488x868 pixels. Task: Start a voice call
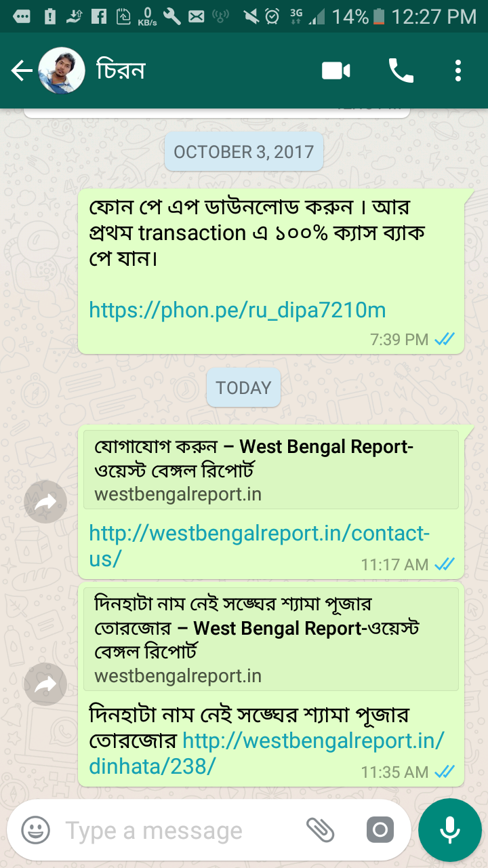401,71
